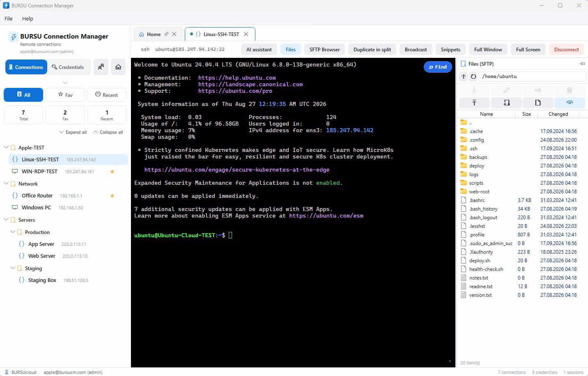Create a new folder in SFTP panel
Viewport: 588px width, 376px height.
point(506,103)
